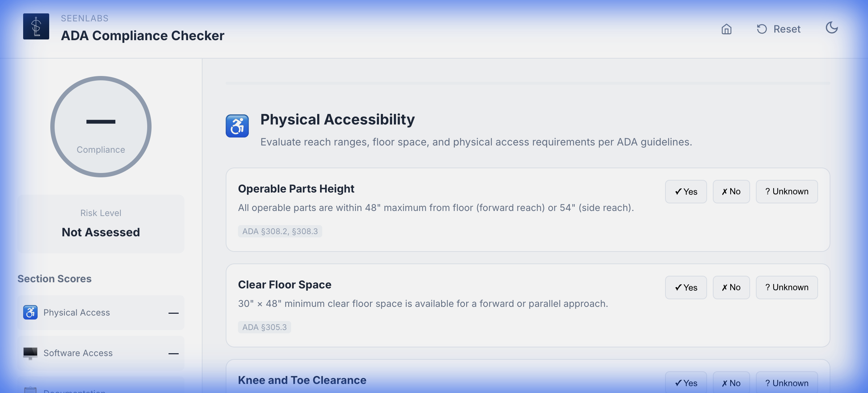Click wheelchair icon in Physical Access score
Viewport: 868px width, 393px height.
(x=30, y=312)
